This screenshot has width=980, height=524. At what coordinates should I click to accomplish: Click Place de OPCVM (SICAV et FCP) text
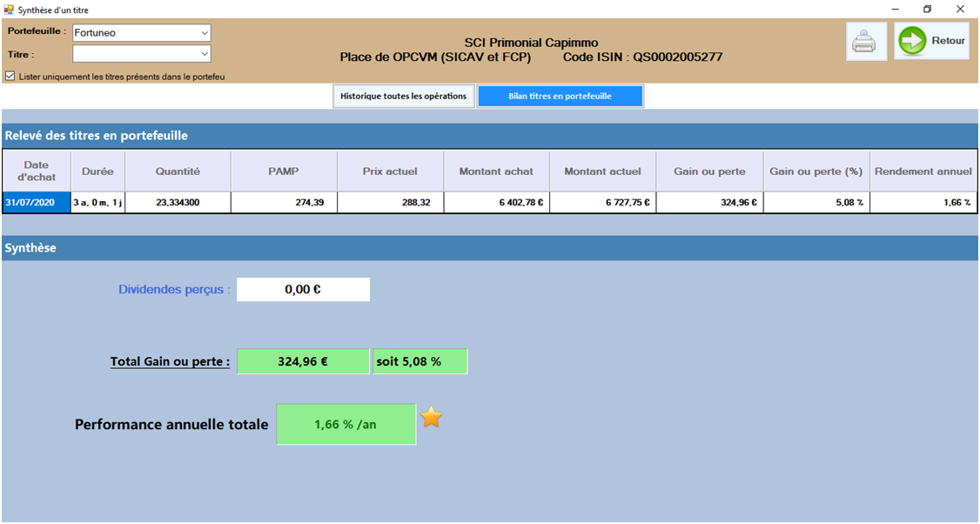[x=436, y=57]
